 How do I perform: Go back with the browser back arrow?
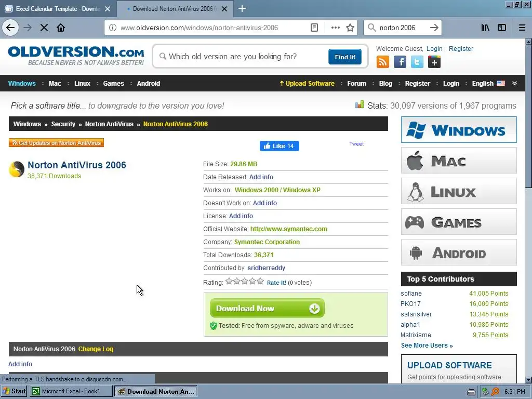(10, 28)
